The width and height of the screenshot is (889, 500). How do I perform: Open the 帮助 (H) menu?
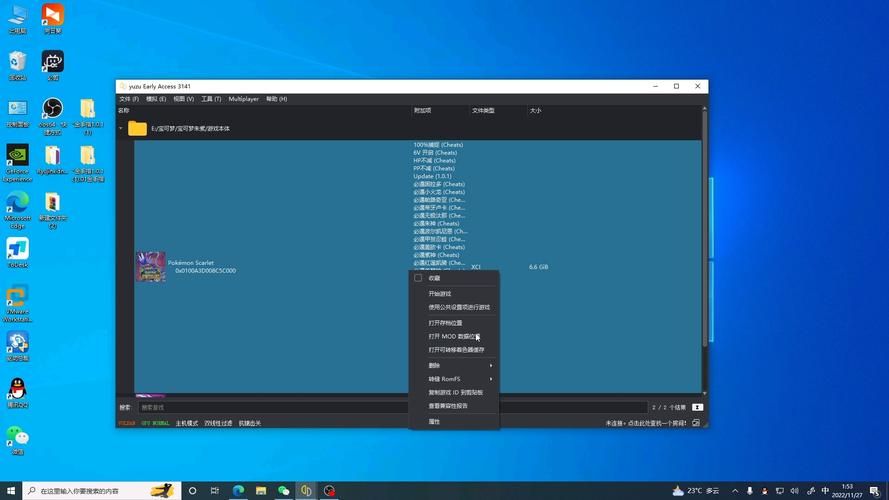click(x=276, y=99)
